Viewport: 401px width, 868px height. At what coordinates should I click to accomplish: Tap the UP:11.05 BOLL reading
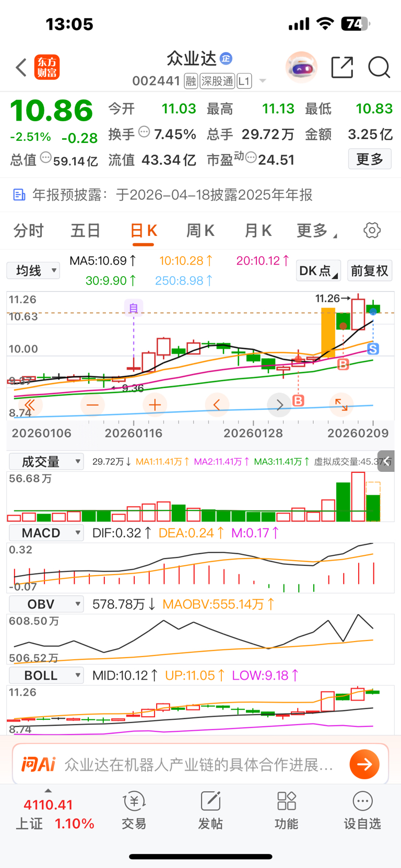pyautogui.click(x=195, y=675)
